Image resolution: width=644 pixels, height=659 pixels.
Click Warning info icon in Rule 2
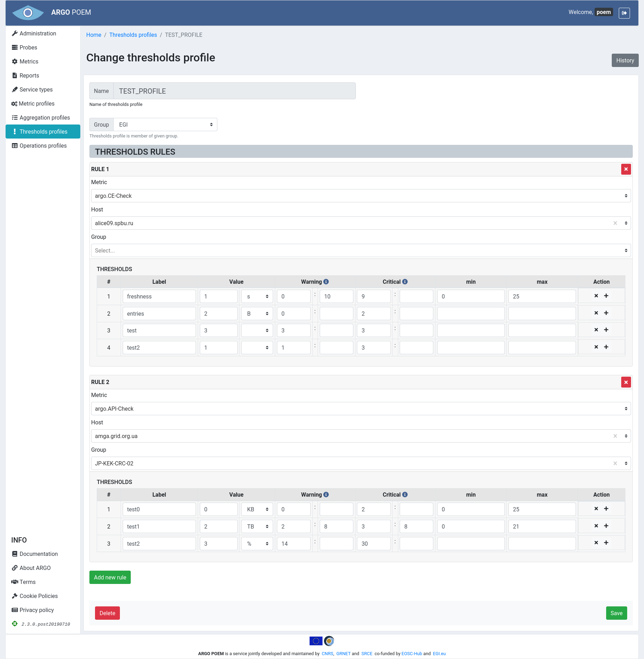[x=326, y=495]
